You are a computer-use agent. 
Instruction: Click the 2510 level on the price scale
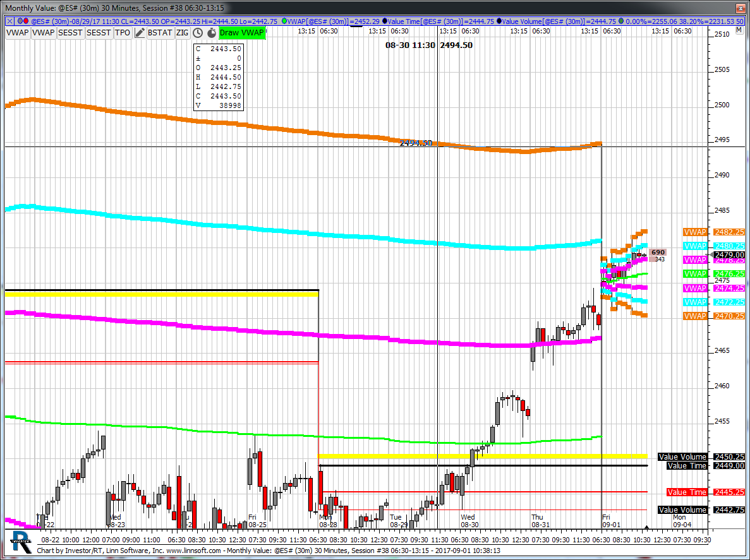click(x=722, y=34)
